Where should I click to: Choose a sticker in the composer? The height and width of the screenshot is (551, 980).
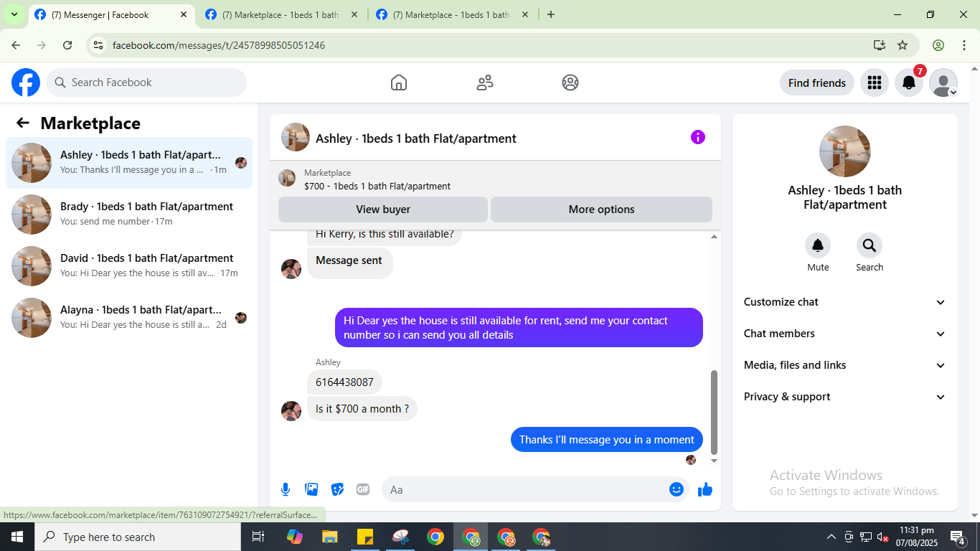coord(337,489)
